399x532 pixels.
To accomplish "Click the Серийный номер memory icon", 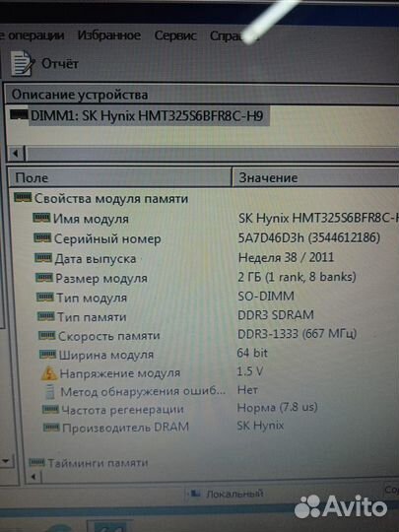I will coord(42,237).
